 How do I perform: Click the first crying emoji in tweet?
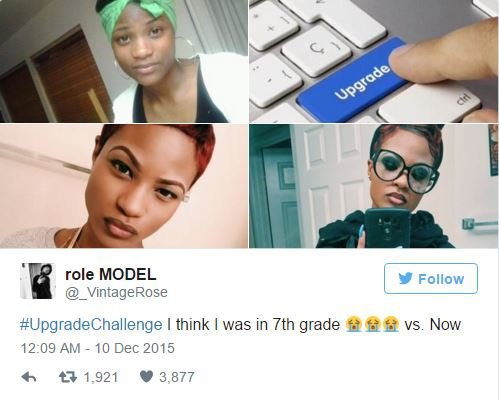point(353,324)
